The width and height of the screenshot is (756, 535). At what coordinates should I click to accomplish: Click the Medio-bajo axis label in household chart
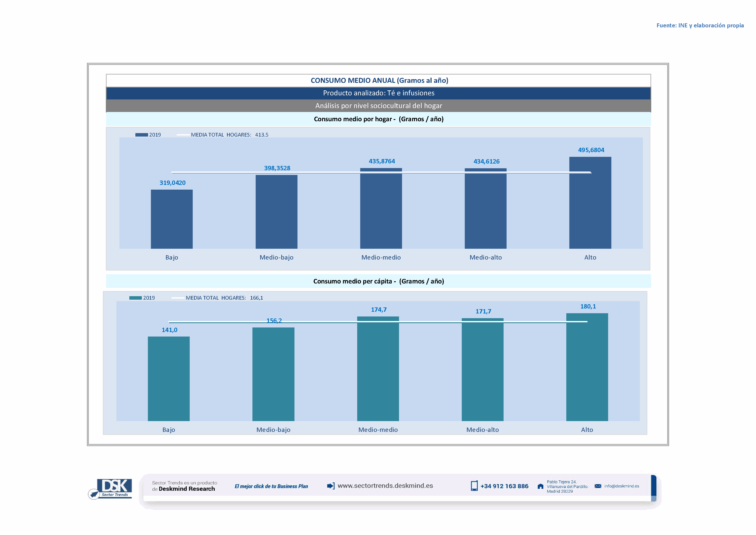[276, 257]
